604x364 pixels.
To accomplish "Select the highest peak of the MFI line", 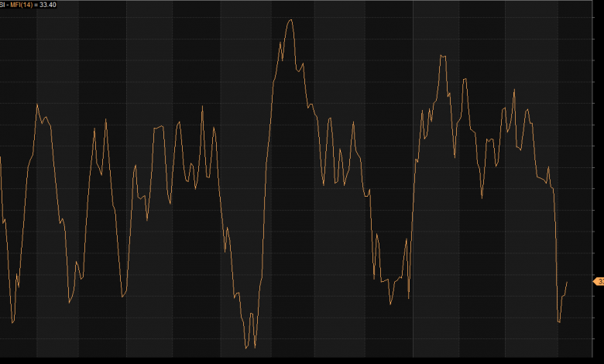I will (290, 19).
